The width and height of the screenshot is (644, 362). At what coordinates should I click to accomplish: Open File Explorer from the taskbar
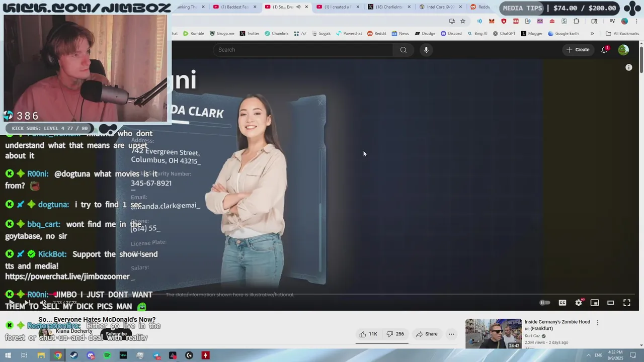(41, 355)
